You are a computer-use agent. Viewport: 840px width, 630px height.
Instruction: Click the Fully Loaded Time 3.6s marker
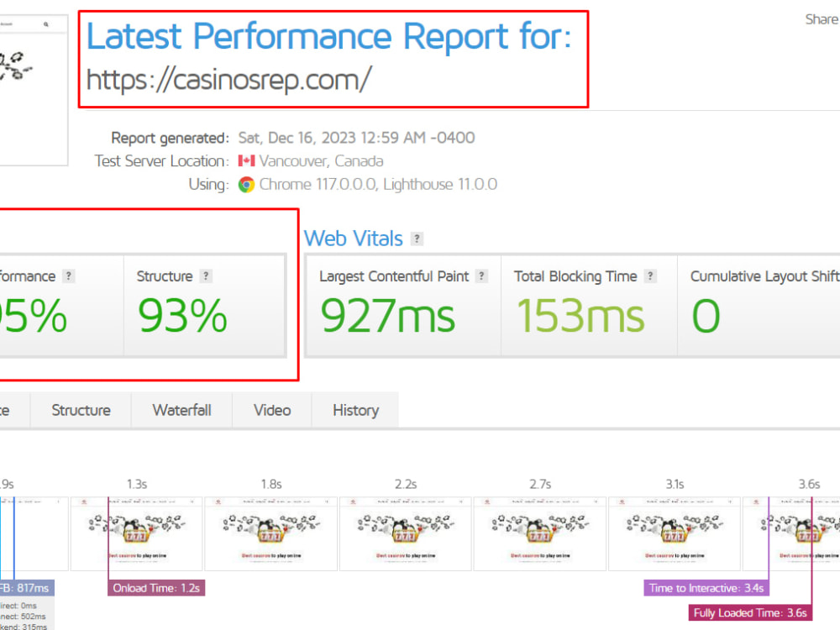(750, 613)
